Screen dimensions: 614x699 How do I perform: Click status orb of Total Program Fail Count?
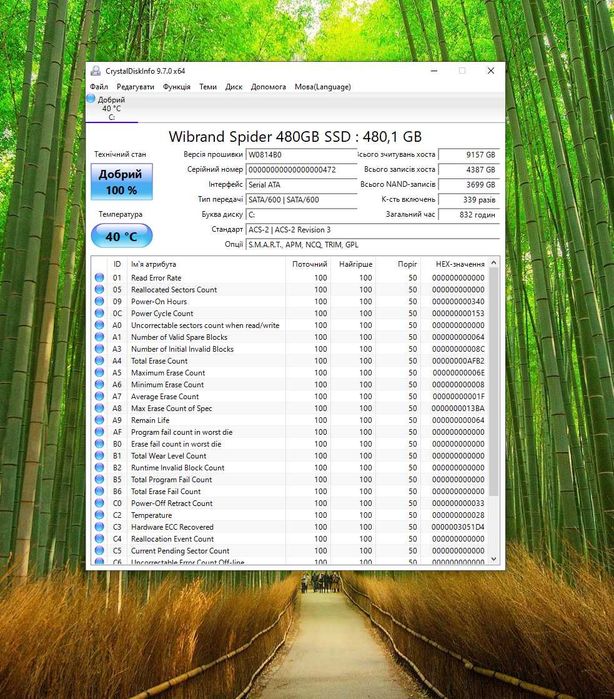click(99, 479)
